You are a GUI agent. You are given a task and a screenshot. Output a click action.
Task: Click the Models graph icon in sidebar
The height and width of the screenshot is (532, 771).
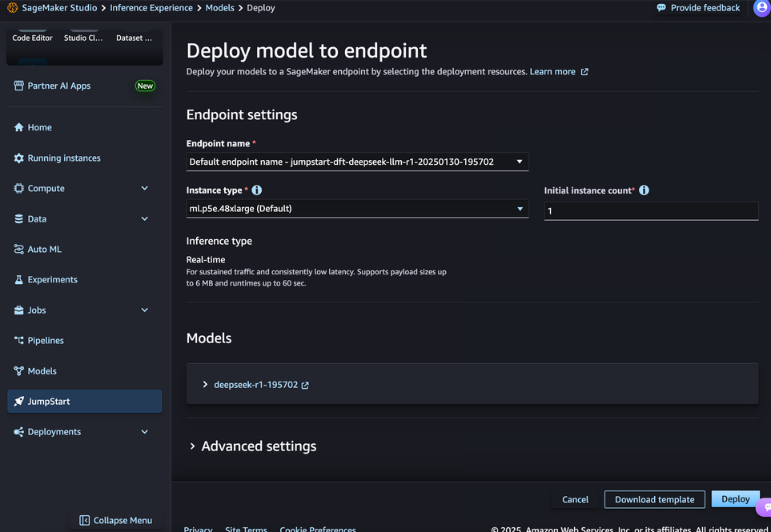pyautogui.click(x=18, y=371)
